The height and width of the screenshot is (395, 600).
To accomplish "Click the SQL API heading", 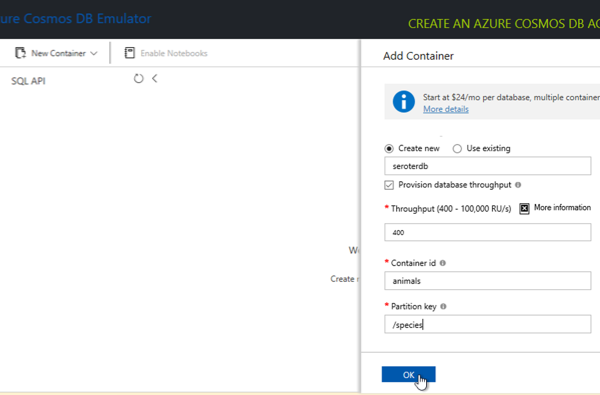I will [x=28, y=81].
